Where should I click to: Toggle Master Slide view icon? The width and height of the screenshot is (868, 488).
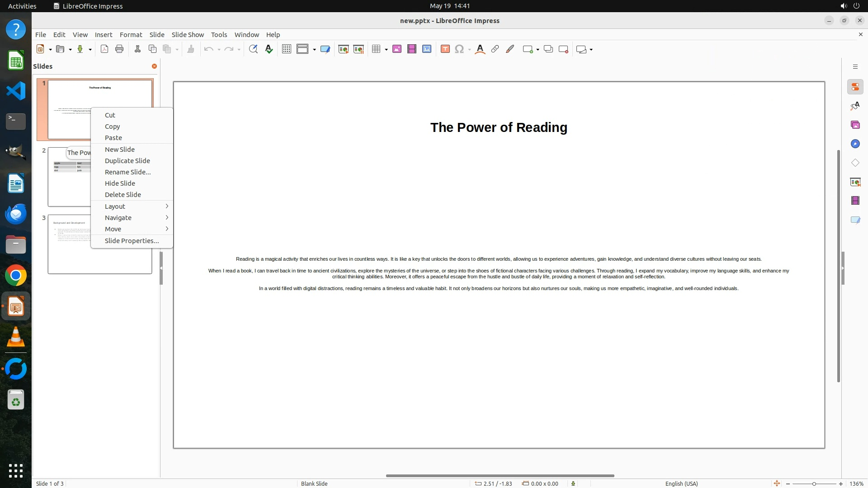tap(325, 49)
